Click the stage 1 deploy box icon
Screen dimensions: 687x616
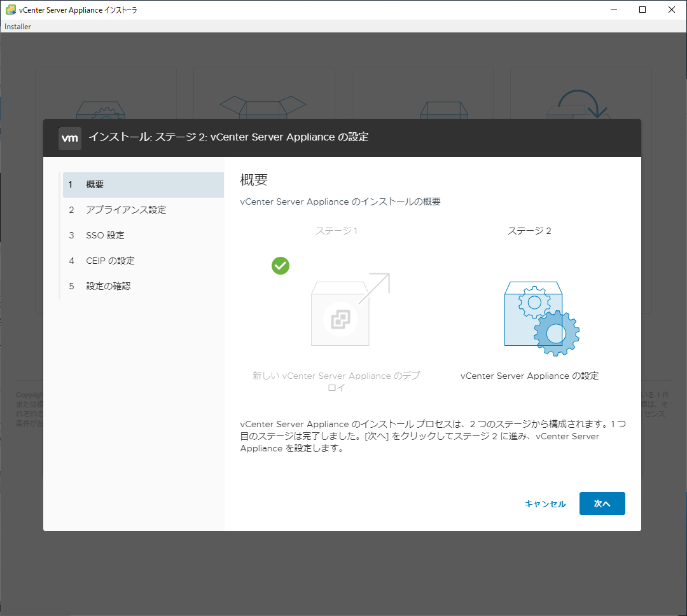click(x=350, y=310)
